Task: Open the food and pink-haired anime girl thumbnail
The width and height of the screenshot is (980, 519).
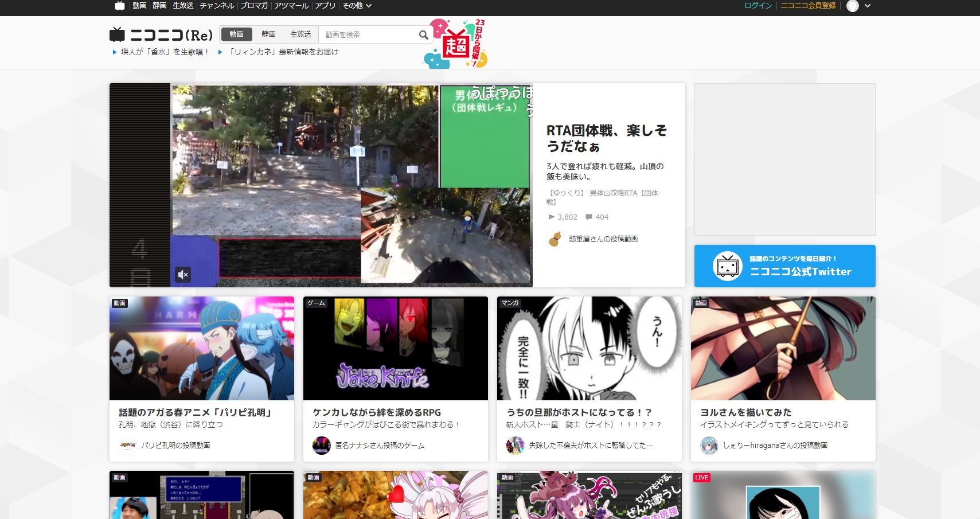Action: click(396, 495)
